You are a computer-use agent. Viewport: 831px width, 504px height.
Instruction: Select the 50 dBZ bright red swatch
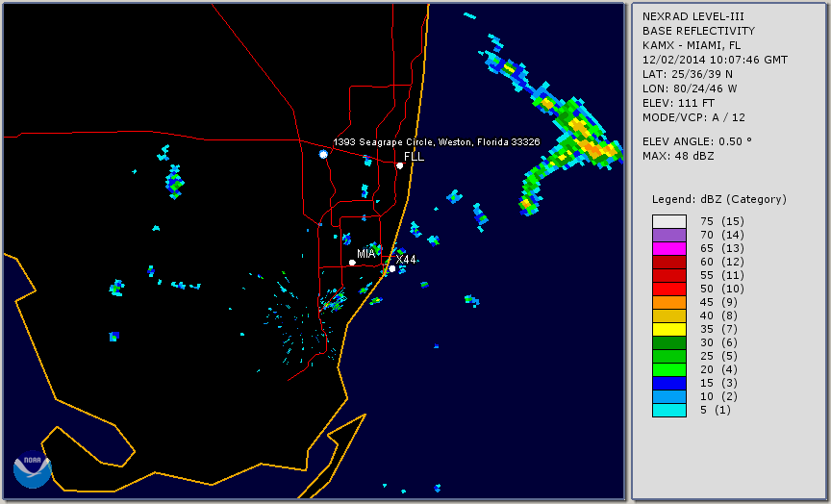669,289
